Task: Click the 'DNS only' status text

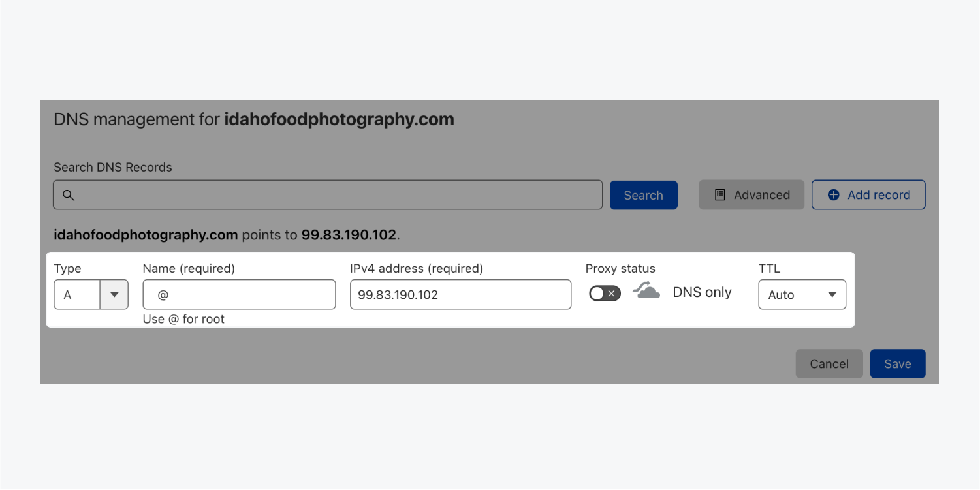Action: point(702,292)
